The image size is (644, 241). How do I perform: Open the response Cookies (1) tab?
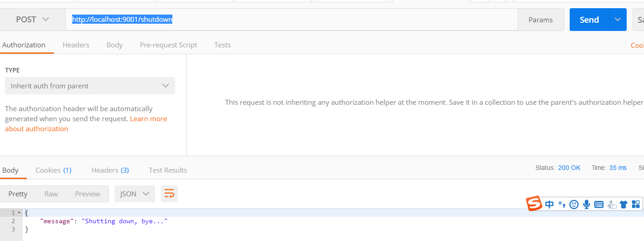pos(53,170)
